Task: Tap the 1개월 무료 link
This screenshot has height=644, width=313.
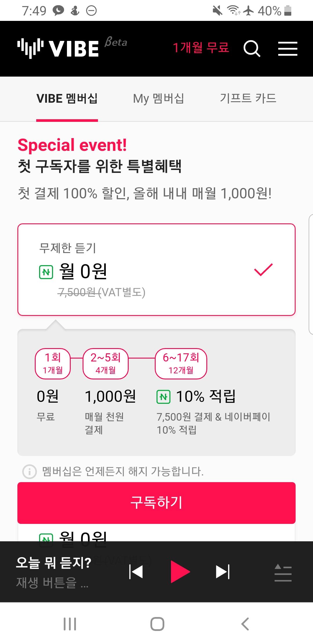Action: click(201, 47)
